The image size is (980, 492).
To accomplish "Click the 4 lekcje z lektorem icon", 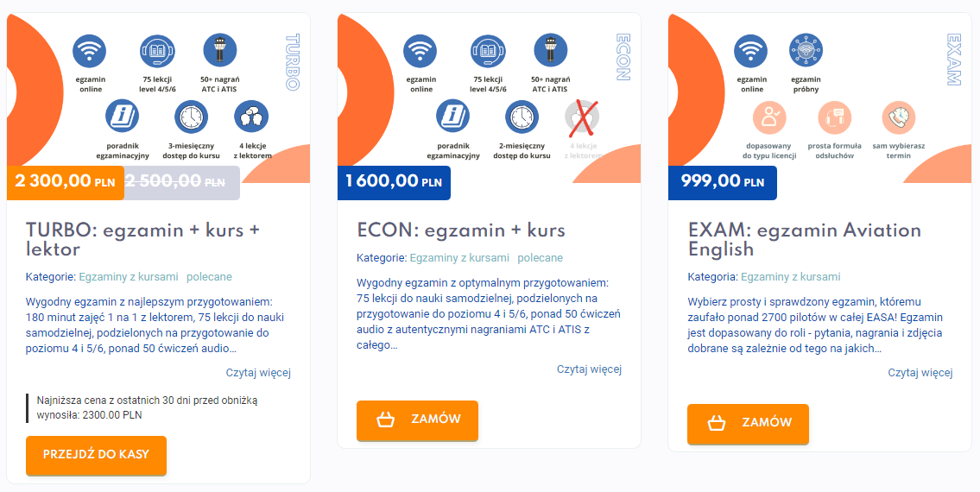I will [x=251, y=117].
